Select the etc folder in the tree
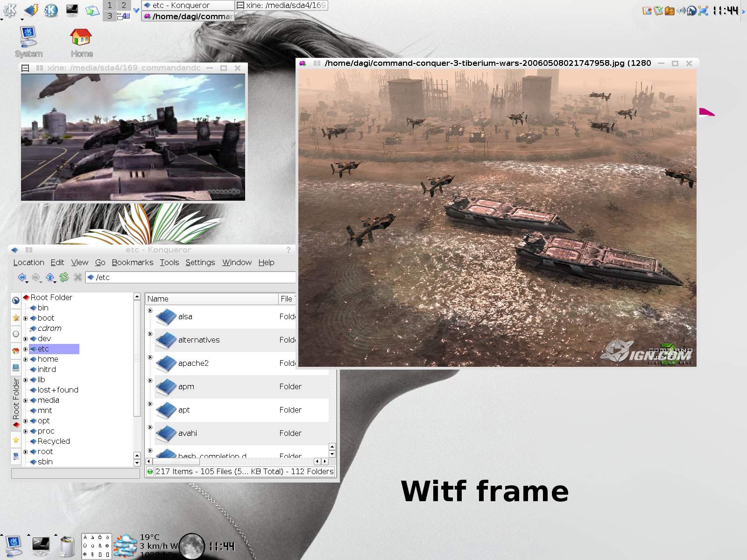 [54, 349]
